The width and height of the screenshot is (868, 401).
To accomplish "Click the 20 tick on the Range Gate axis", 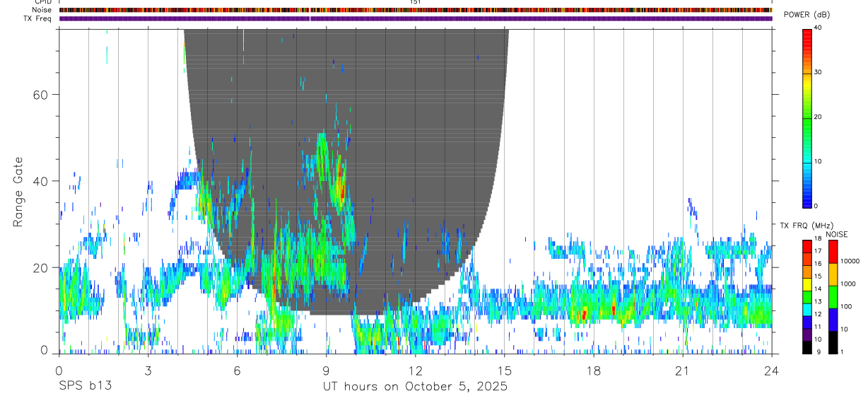I will pos(40,268).
